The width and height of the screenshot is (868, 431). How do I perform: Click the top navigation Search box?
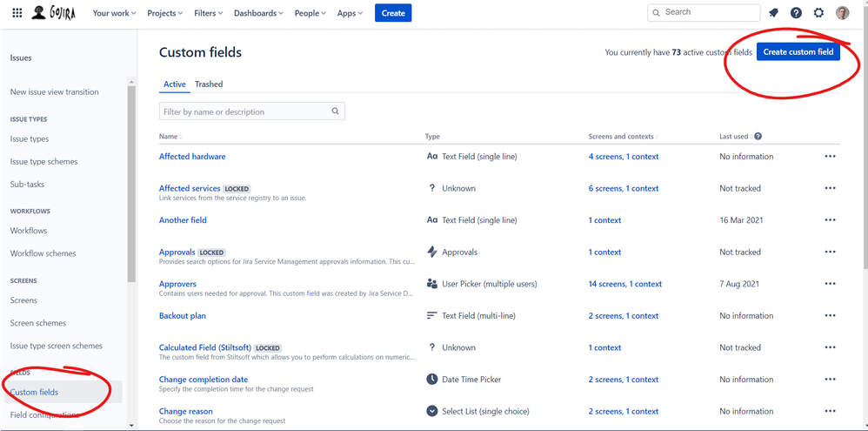pyautogui.click(x=704, y=12)
